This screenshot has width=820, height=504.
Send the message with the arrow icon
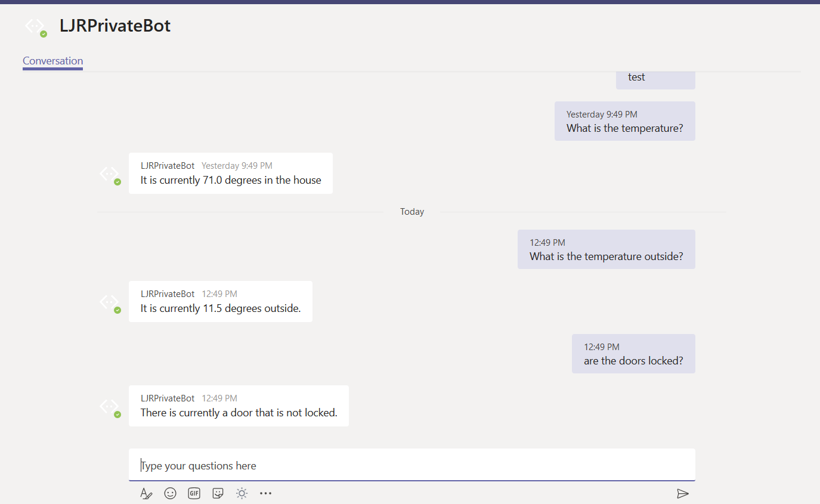click(x=683, y=493)
